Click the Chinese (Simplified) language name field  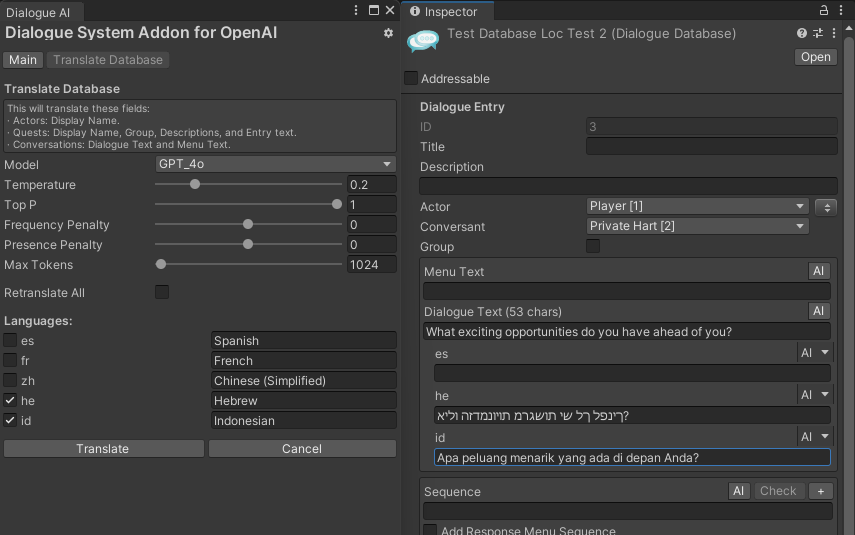304,380
